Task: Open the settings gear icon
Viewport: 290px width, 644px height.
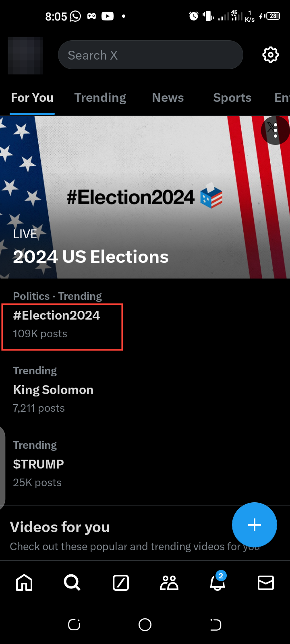Action: pos(270,55)
